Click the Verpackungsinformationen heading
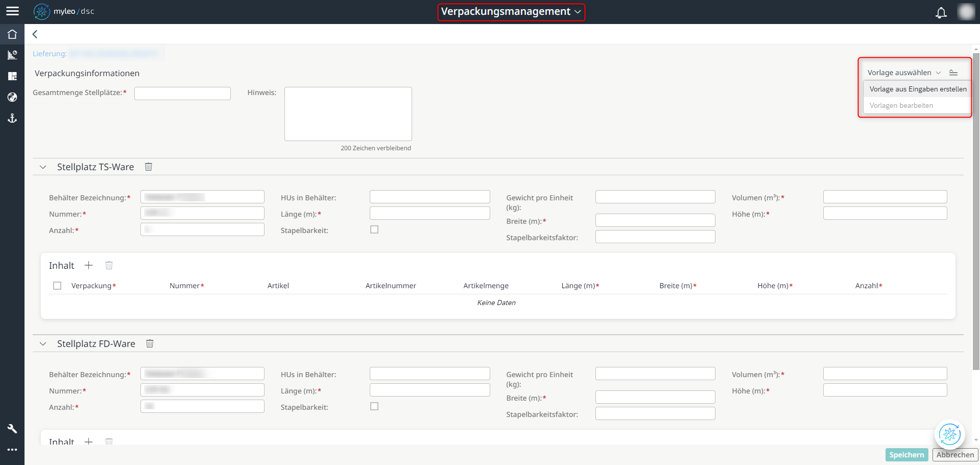980x465 pixels. point(87,73)
